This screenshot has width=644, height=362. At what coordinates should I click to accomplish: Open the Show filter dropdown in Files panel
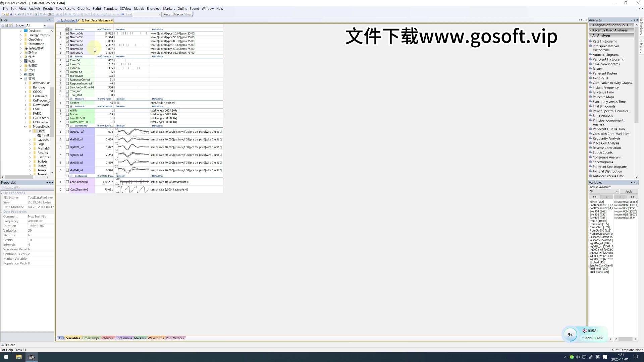[45, 25]
